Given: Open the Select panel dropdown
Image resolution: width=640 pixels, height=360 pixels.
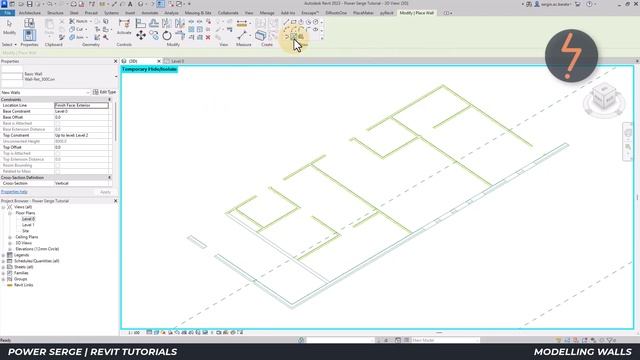Looking at the screenshot, I should click(9, 44).
